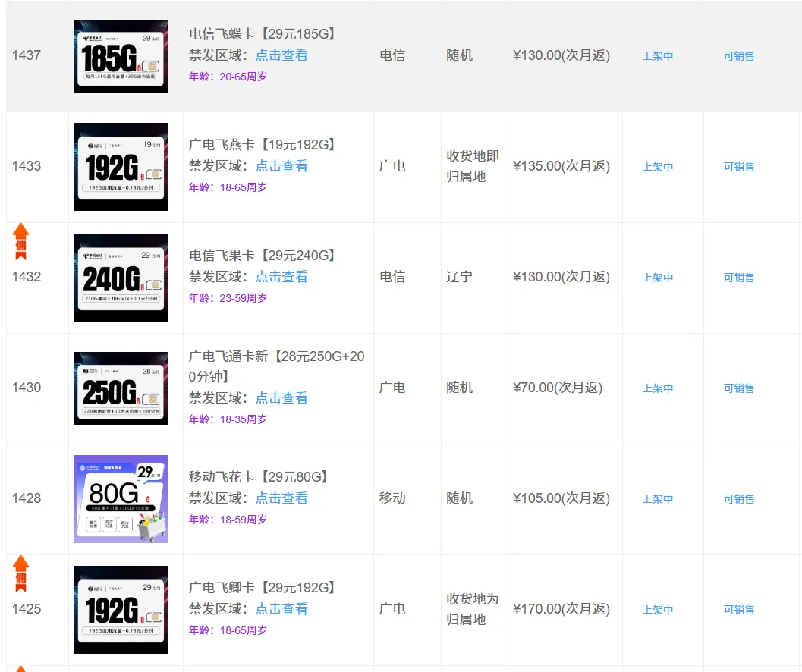This screenshot has width=802, height=672.
Task: Click the orange commission badge above 1425
Action: point(20,573)
